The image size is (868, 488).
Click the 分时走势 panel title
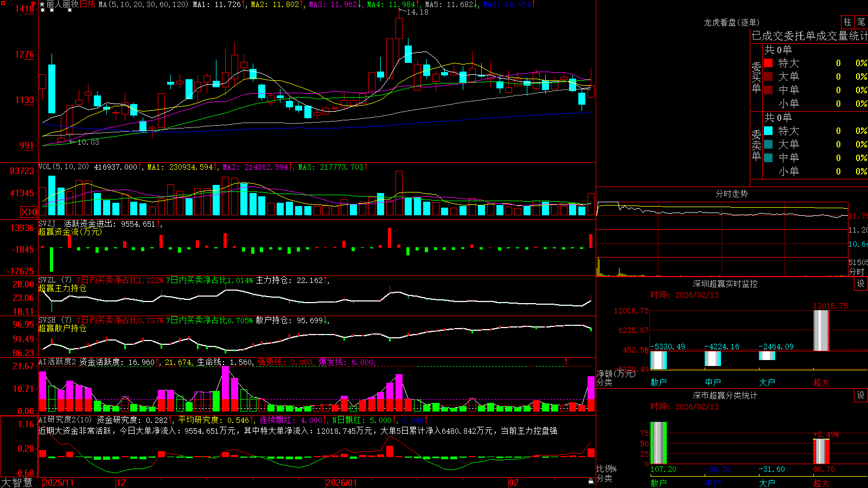tap(731, 194)
